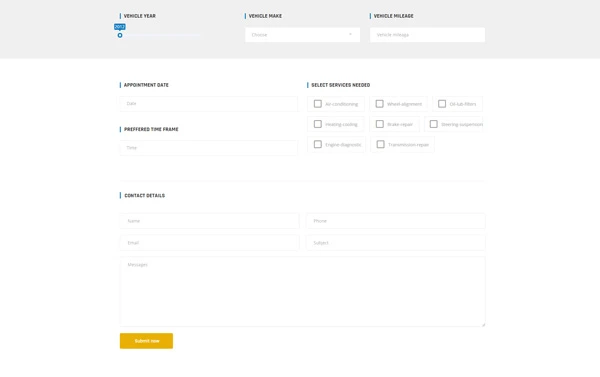The image size is (600, 377).
Task: Click the Submit now button
Action: point(146,341)
